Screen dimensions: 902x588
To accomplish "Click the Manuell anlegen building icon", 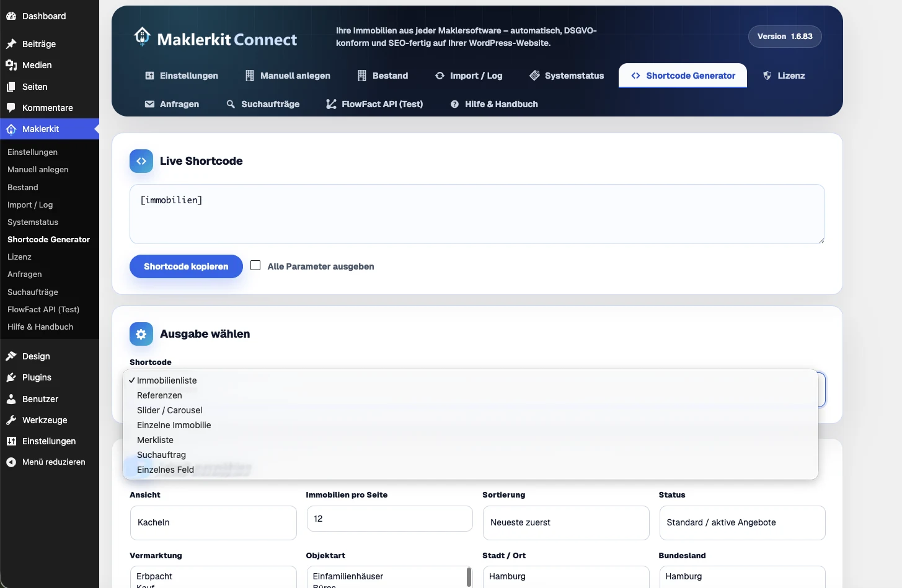I will click(250, 76).
